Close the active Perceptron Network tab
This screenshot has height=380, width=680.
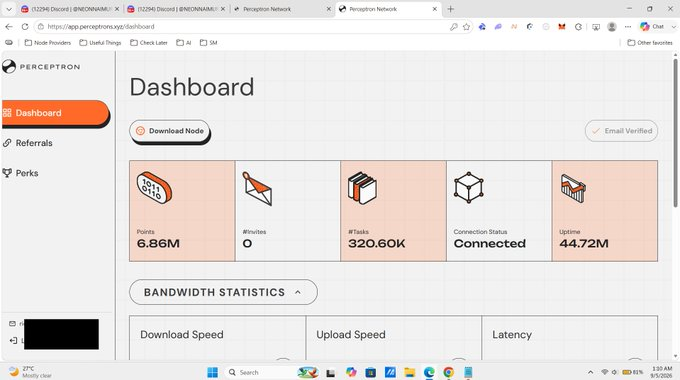(x=435, y=9)
